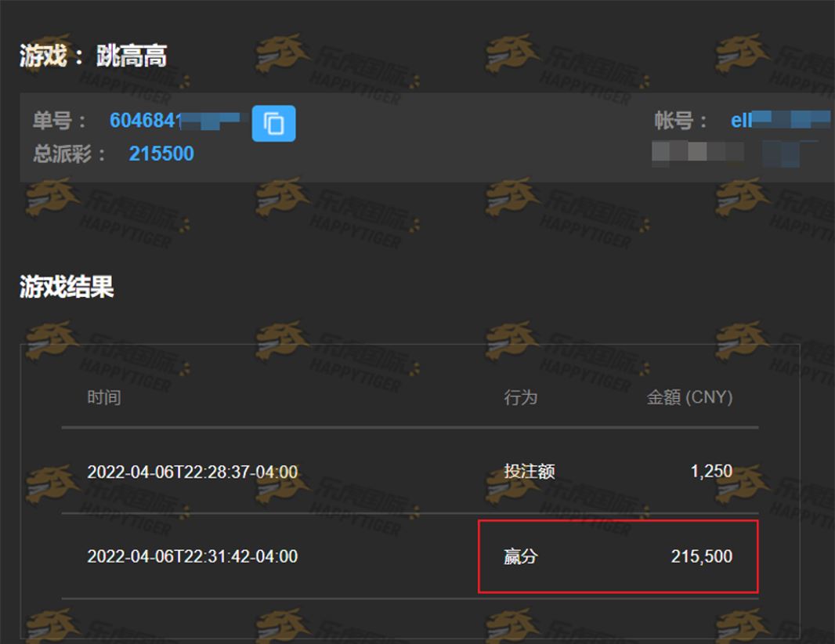This screenshot has height=644, width=835.
Task: Click the total payout value 215500
Action: (x=161, y=154)
